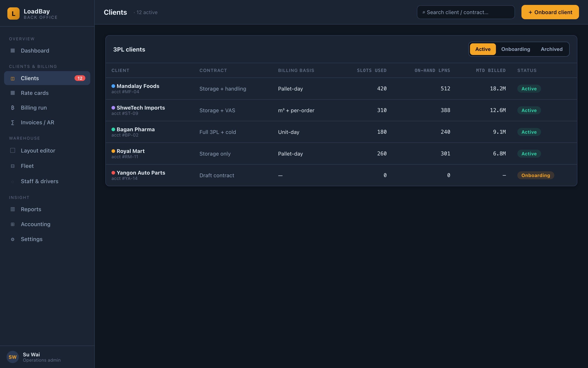The width and height of the screenshot is (588, 368).
Task: Click Mandalay Foods blue color dot
Action: (113, 86)
